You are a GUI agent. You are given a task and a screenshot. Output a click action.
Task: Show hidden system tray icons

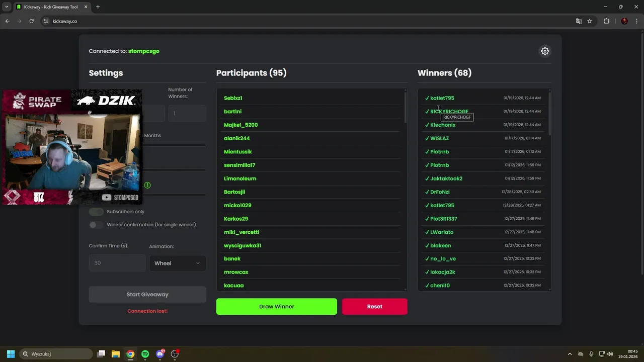[x=570, y=354]
